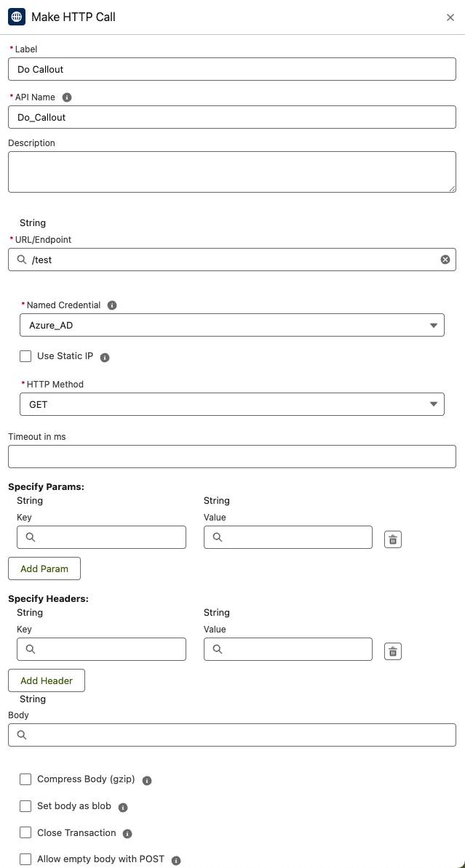This screenshot has width=465, height=868.
Task: Click the Compress Body info icon
Action: coord(147,781)
